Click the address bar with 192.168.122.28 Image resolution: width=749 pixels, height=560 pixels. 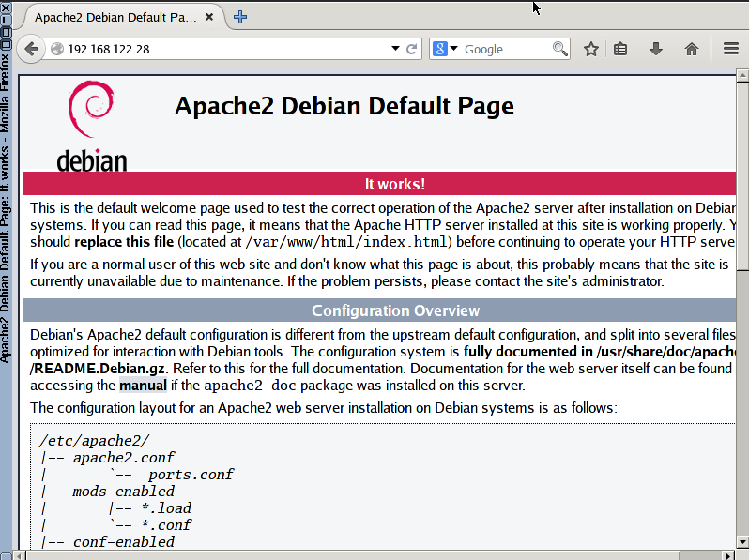[224, 49]
